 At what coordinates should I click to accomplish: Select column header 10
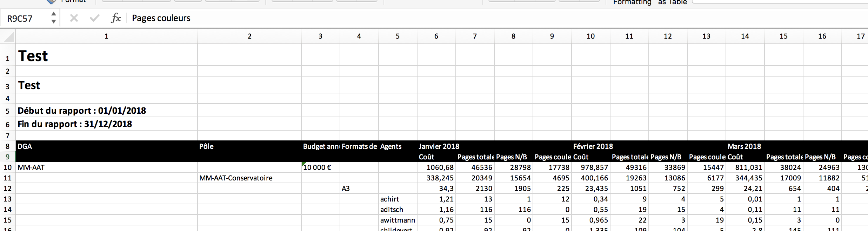pos(590,36)
